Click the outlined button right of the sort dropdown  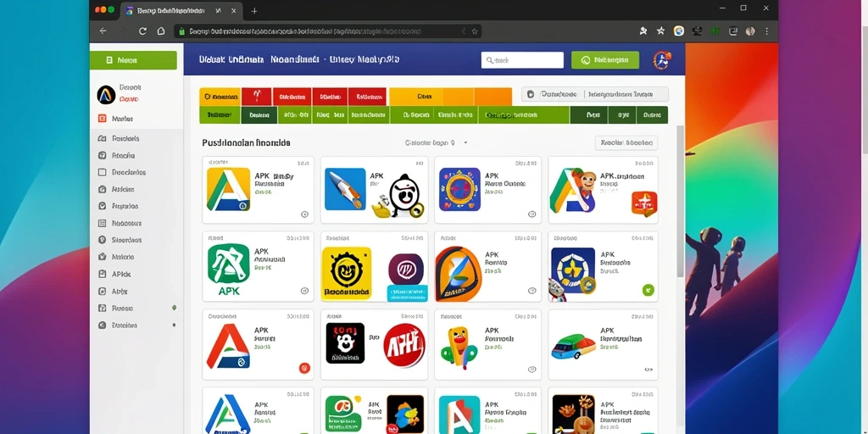626,142
